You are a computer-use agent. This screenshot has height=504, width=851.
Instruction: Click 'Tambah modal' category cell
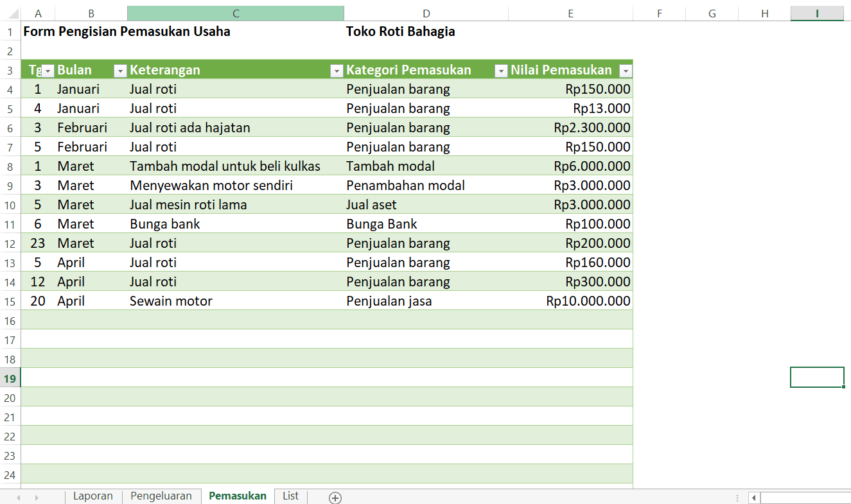pos(426,166)
